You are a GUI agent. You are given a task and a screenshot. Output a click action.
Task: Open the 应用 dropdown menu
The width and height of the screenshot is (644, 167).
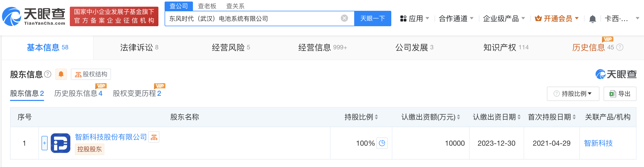pos(415,18)
